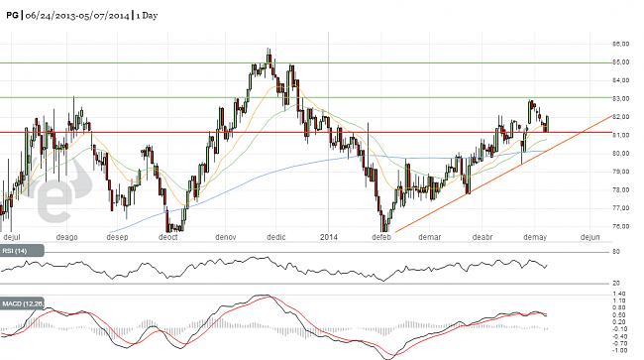Click the 'dedic' x-axis month label
Screen dimensions: 644x360
[x=276, y=237]
